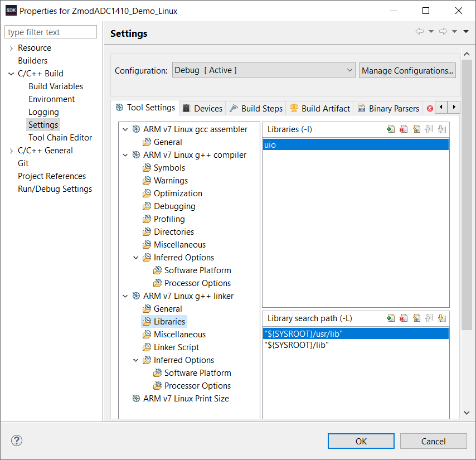This screenshot has width=476, height=460.
Task: Edit selected Library search path entry
Action: coord(416,318)
